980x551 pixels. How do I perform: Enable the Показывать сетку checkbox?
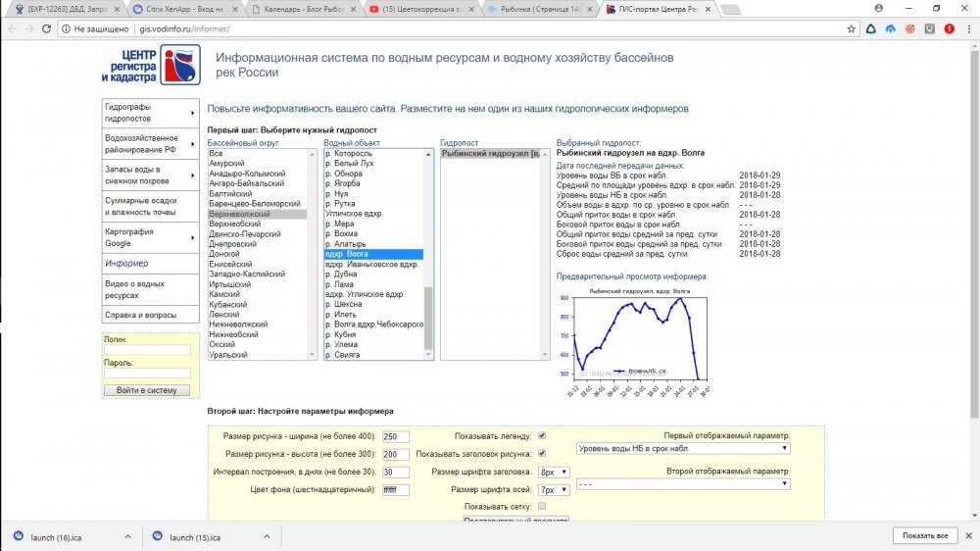(542, 506)
